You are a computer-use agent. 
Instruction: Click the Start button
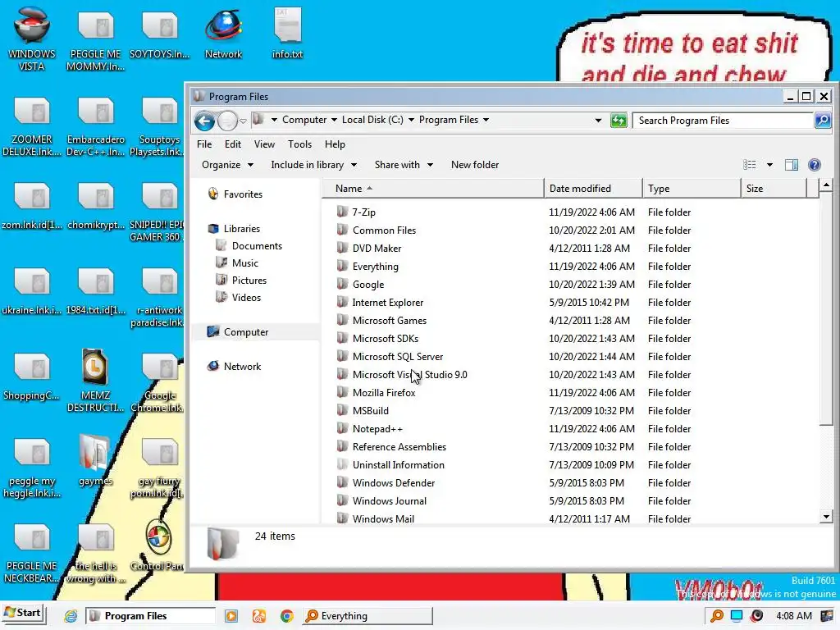24,614
